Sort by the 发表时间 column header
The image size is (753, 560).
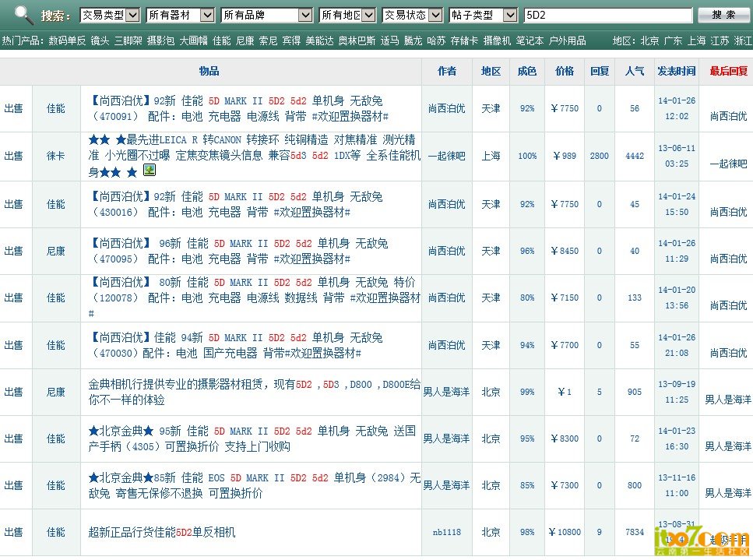pyautogui.click(x=677, y=71)
